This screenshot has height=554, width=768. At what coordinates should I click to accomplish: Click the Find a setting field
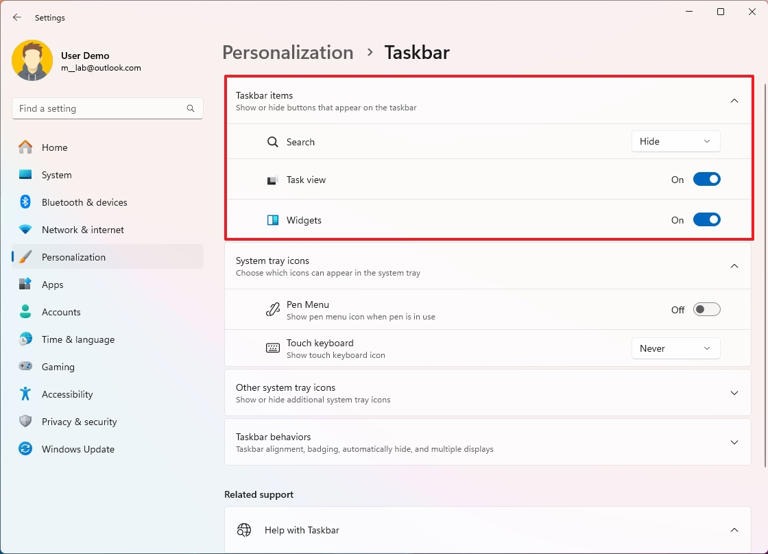tap(107, 108)
